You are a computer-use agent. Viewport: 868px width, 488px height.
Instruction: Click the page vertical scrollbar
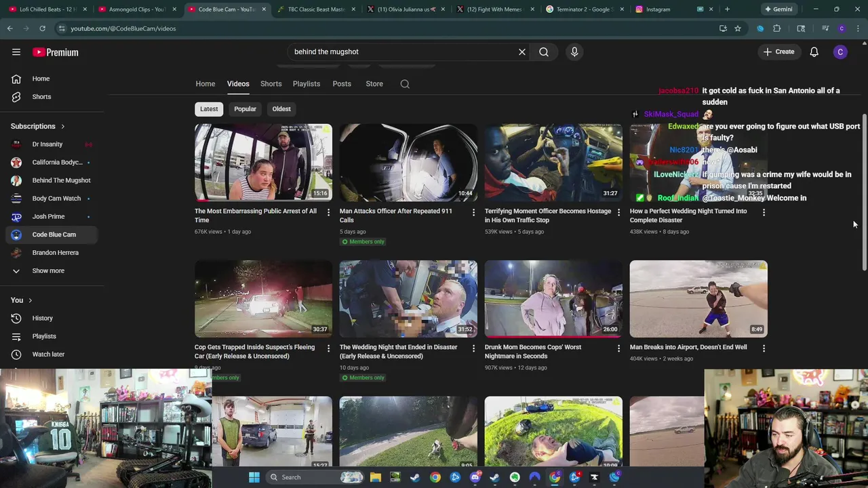(864, 193)
